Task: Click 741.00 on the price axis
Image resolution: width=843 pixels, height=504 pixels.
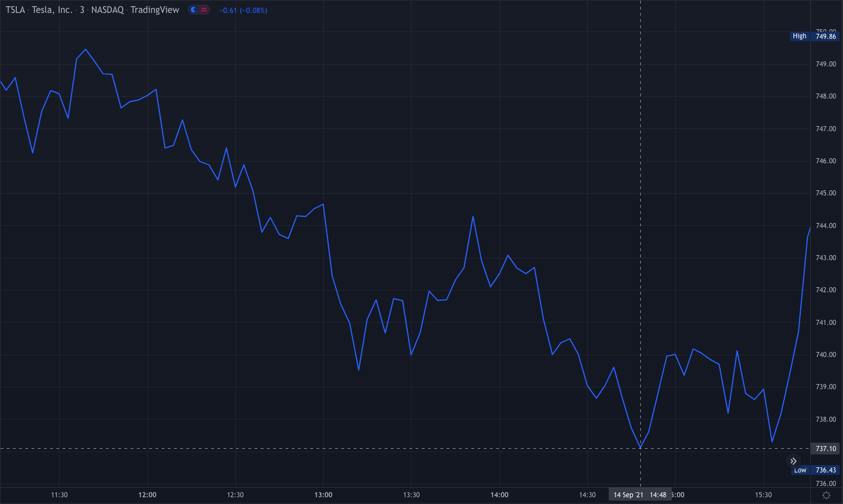Action: coord(826,323)
